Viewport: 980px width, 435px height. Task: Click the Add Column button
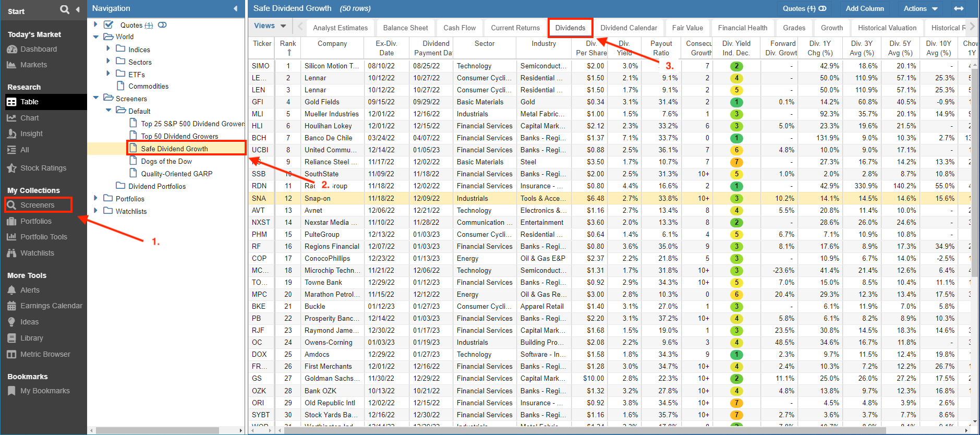click(x=865, y=8)
